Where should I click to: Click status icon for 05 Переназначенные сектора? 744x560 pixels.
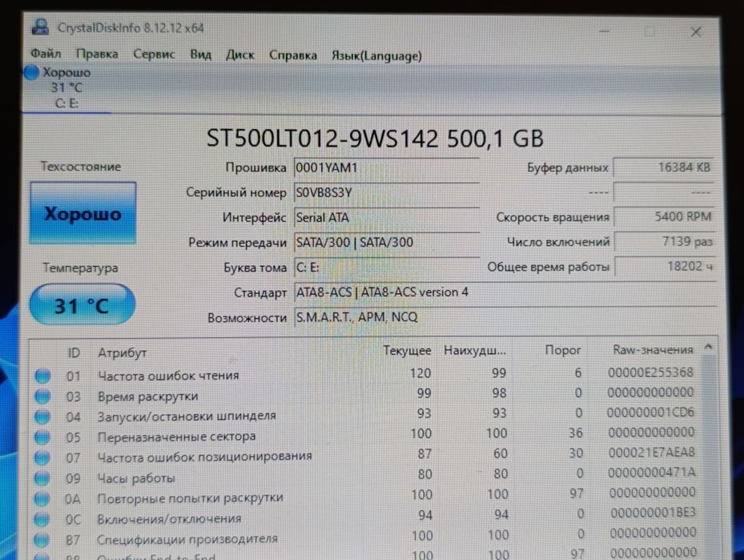[x=42, y=437]
